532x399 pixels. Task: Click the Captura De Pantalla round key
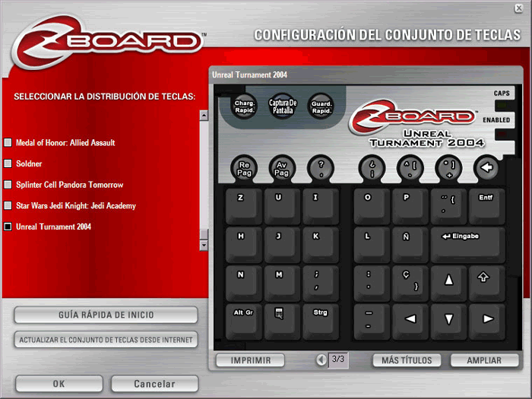tap(283, 106)
